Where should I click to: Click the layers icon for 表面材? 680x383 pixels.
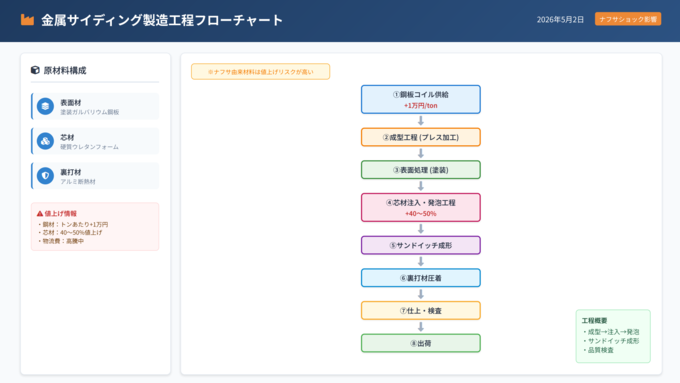[x=45, y=106]
